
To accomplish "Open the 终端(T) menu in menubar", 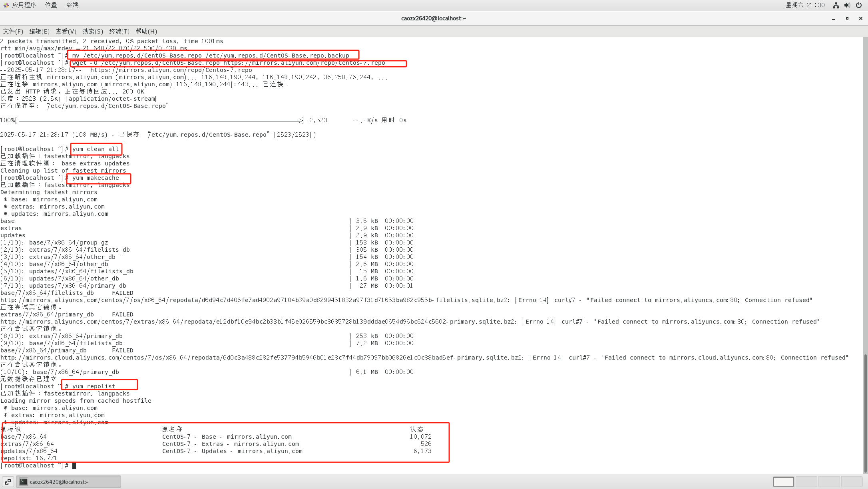I will coord(119,31).
